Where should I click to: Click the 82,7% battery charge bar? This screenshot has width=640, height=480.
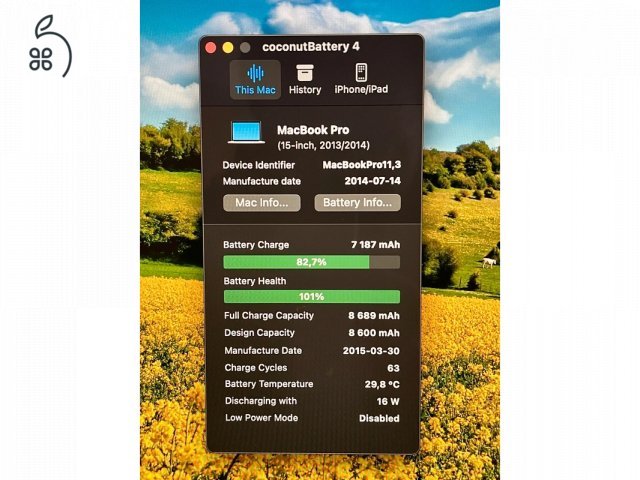point(311,262)
